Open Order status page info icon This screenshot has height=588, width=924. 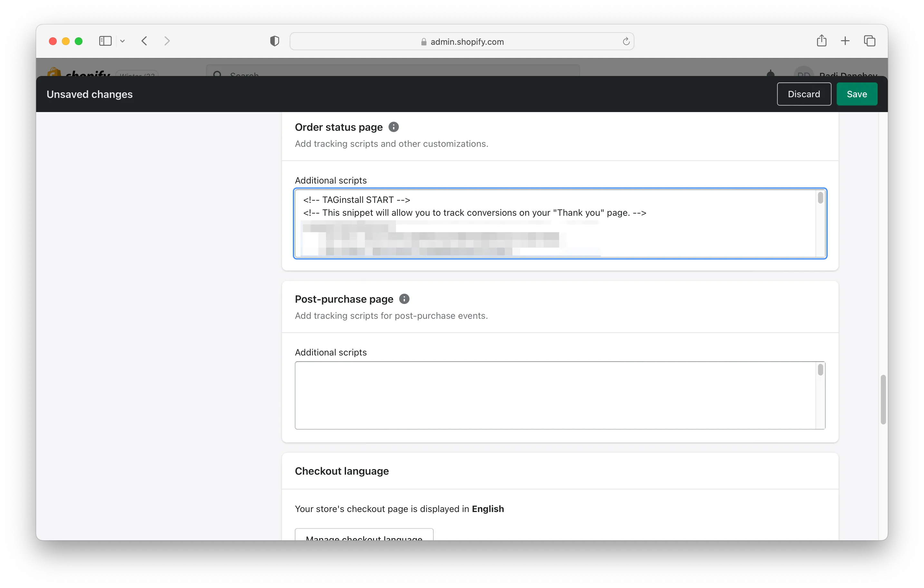(x=393, y=127)
